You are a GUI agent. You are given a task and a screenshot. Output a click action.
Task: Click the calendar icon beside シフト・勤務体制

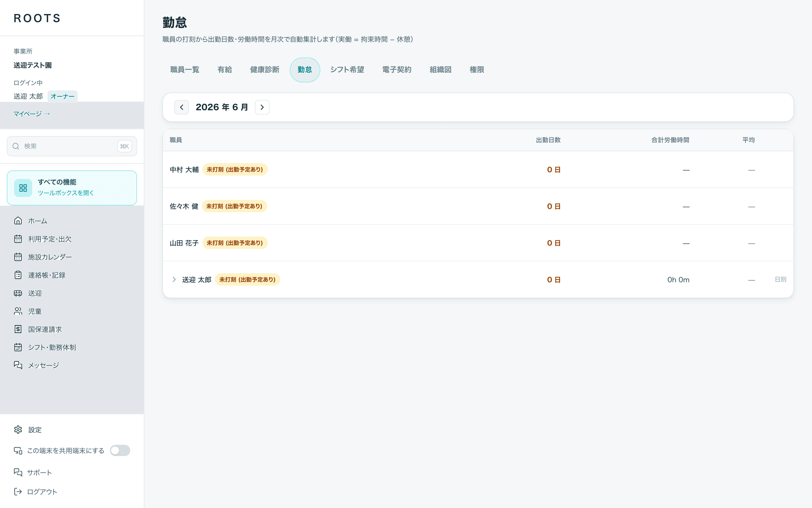(x=18, y=347)
